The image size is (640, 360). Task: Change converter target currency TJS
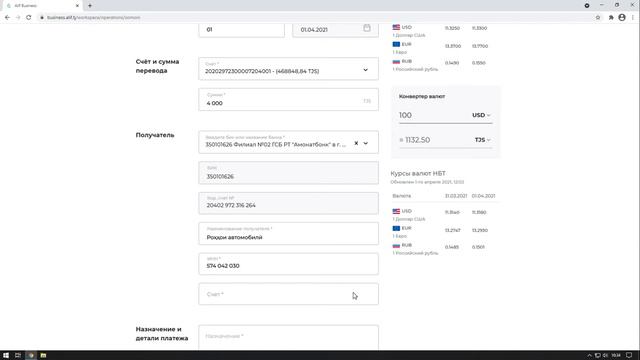tap(482, 140)
